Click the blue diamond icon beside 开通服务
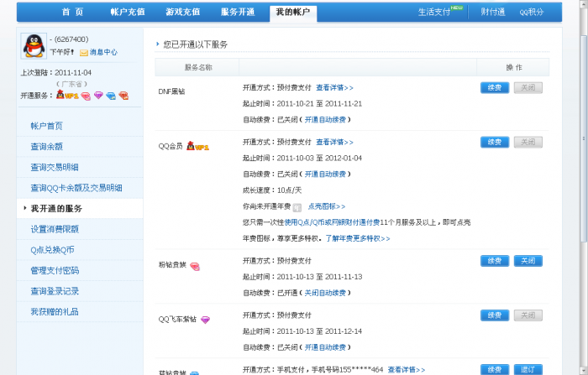 111,96
